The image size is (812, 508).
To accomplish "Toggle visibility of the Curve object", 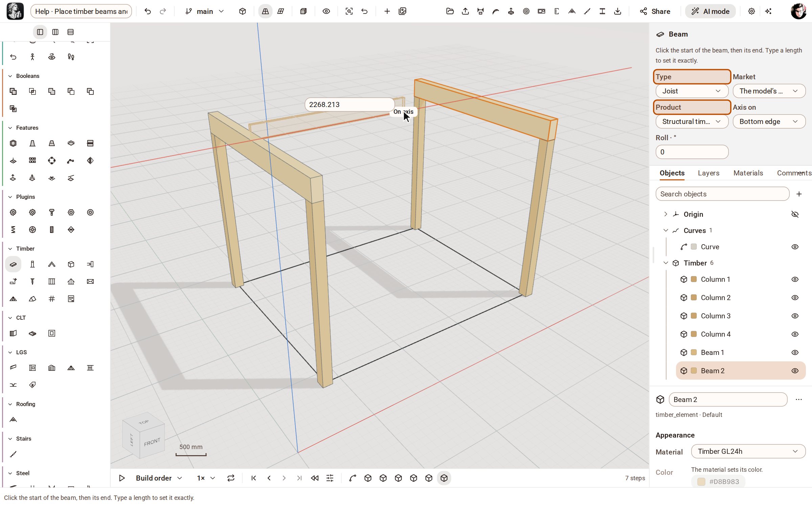I will [x=795, y=247].
